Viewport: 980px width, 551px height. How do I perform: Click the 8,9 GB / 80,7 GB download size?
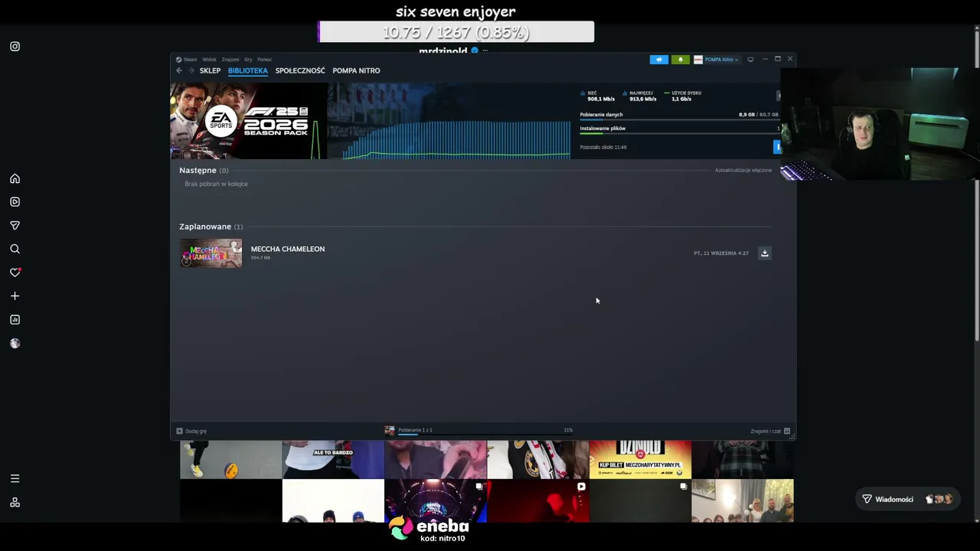[x=759, y=115]
